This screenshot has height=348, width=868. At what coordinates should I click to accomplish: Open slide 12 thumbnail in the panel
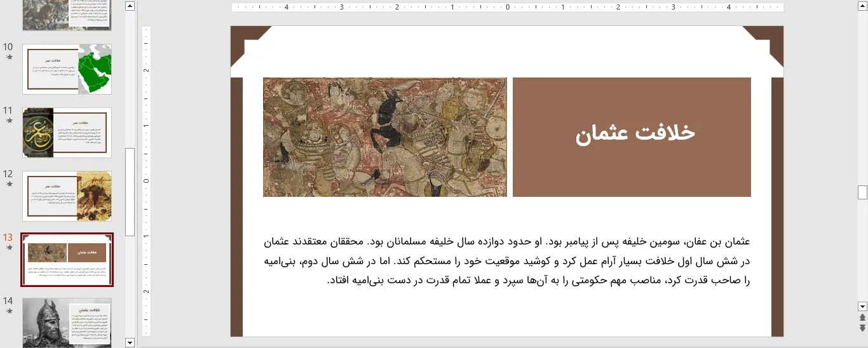tap(67, 196)
